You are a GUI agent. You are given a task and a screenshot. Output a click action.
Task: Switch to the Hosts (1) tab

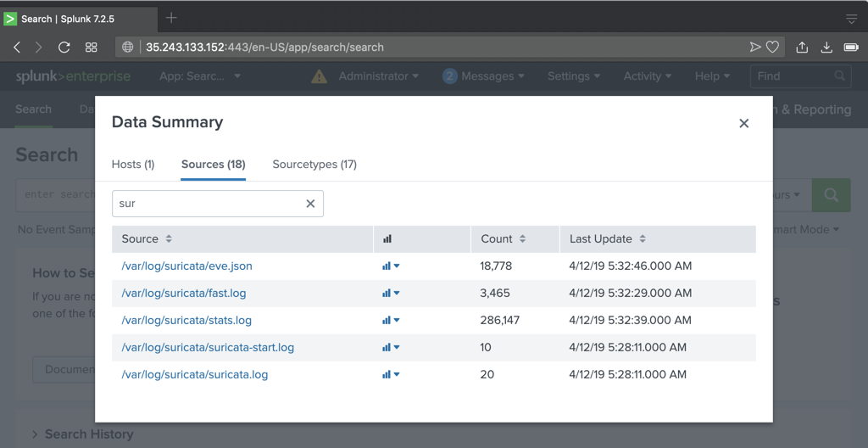pos(133,165)
